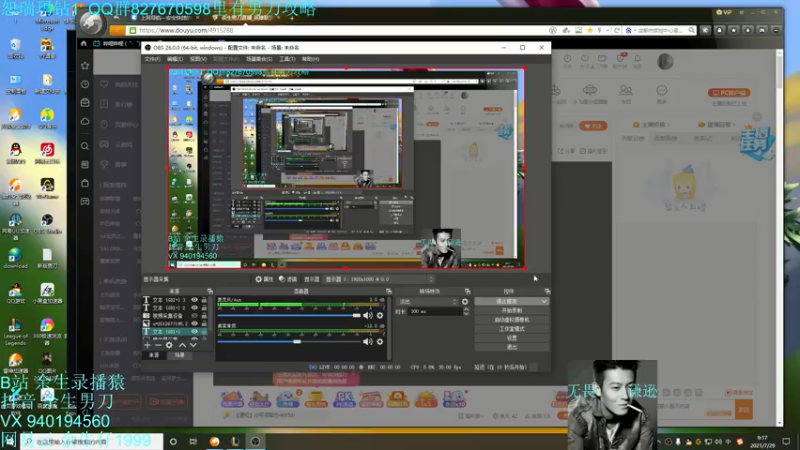Expand 直播回看 chevron on Douyu page
The width and height of the screenshot is (800, 450).
(734, 124)
